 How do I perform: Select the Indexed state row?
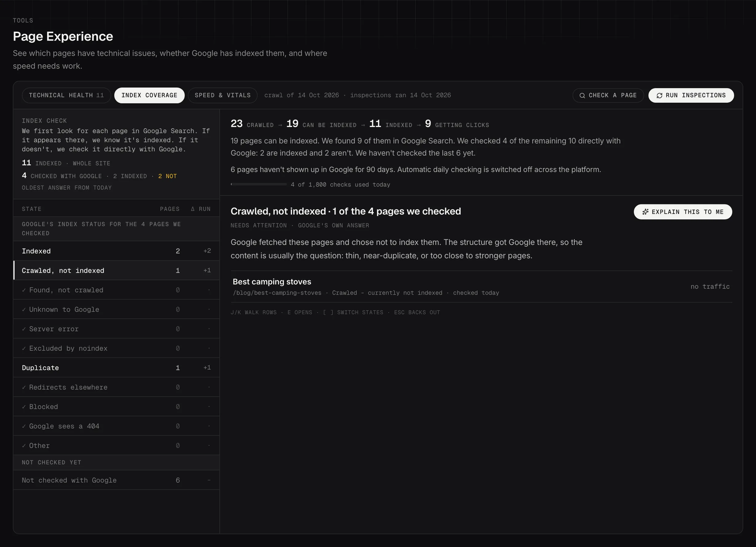[x=116, y=251]
